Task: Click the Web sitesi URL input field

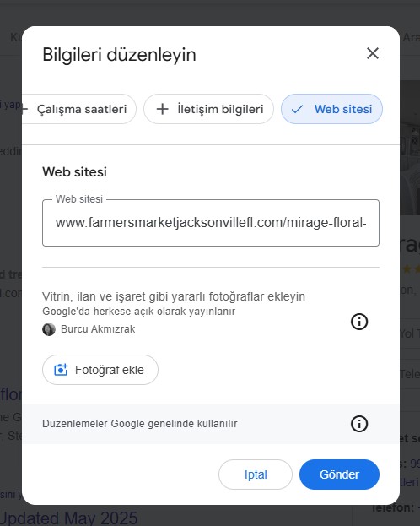Action: click(211, 223)
